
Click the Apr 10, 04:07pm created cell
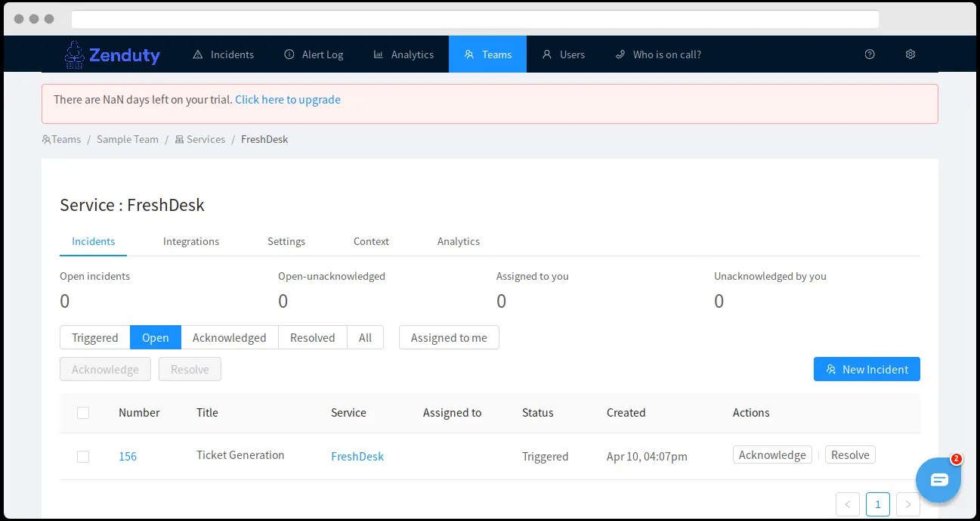point(647,457)
